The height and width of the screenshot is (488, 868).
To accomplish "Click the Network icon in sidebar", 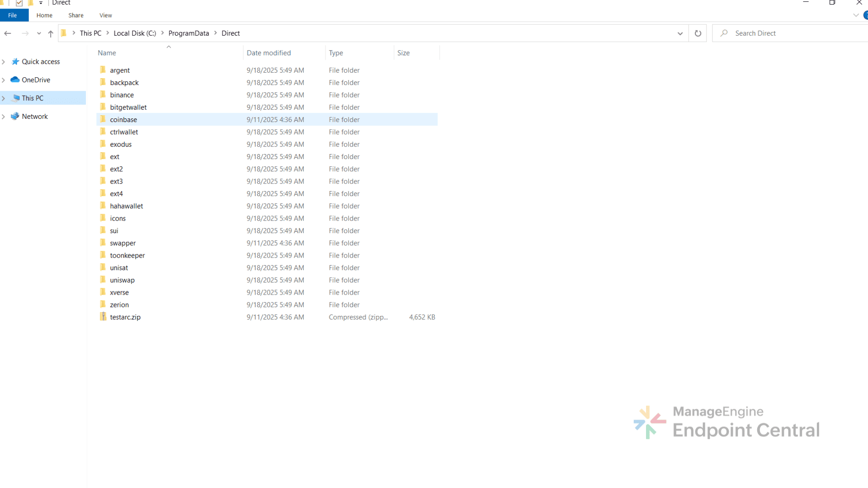I will click(15, 117).
